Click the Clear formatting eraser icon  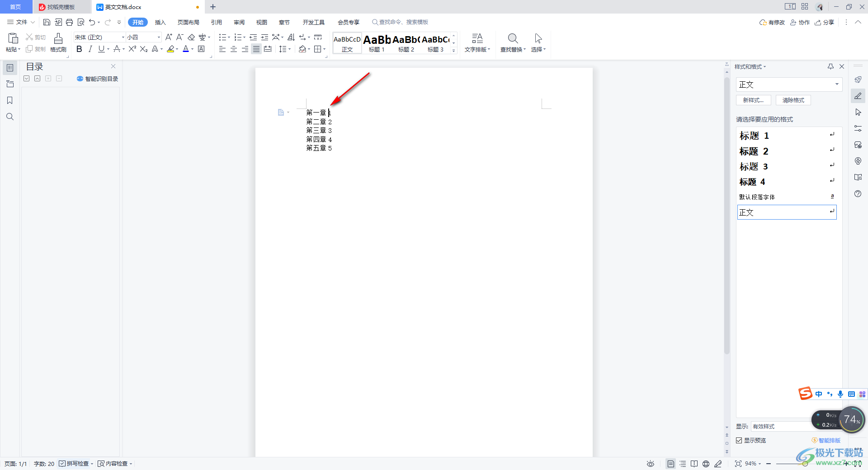(x=191, y=37)
